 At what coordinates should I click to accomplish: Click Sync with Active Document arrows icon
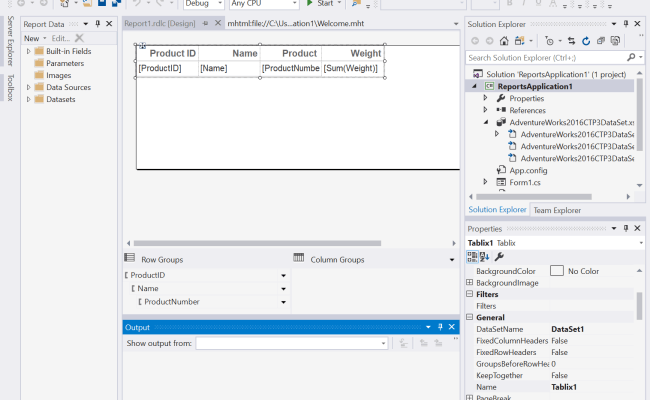pos(571,41)
